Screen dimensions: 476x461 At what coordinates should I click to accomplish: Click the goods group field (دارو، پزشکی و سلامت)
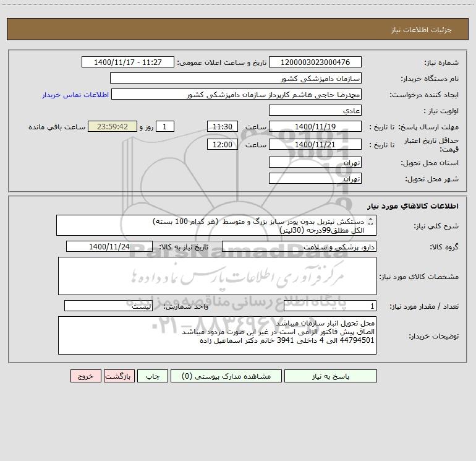(299, 246)
